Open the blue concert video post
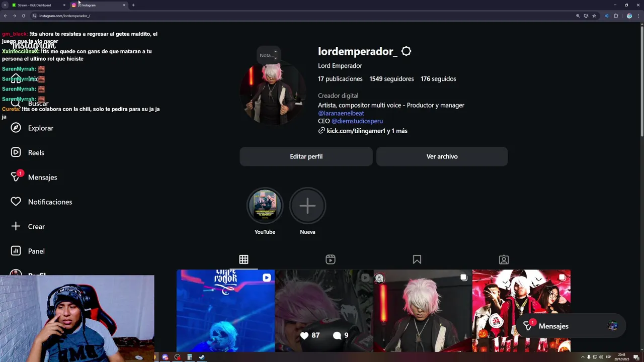 (225, 311)
